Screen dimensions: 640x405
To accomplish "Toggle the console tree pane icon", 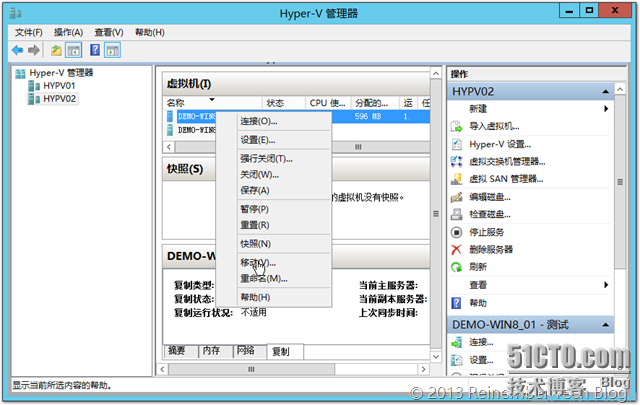I will 73,51.
